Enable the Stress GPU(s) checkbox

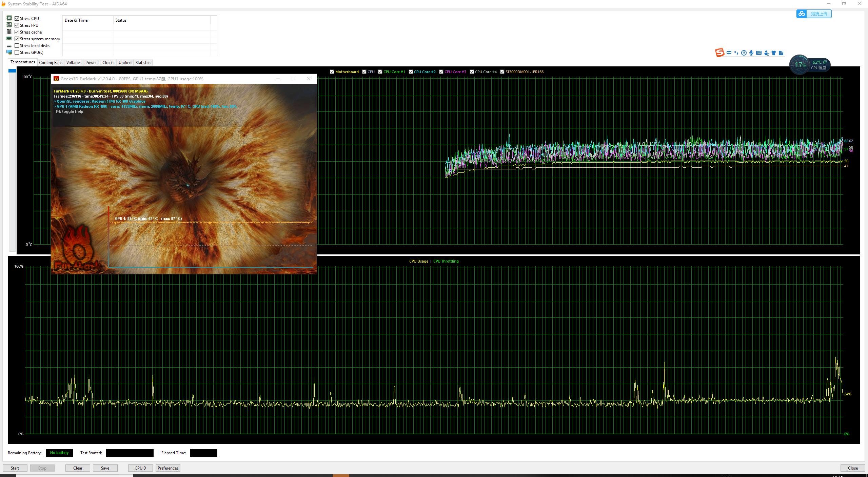[x=17, y=52]
